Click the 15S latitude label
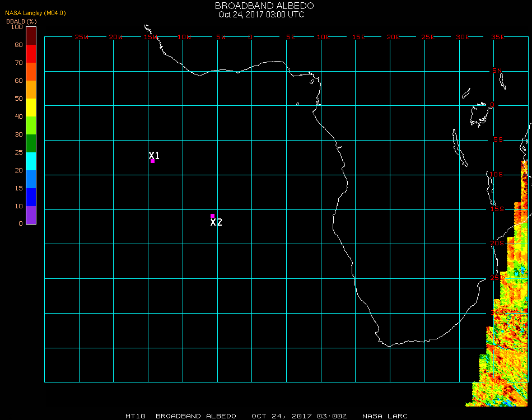532x420 pixels. coord(497,209)
